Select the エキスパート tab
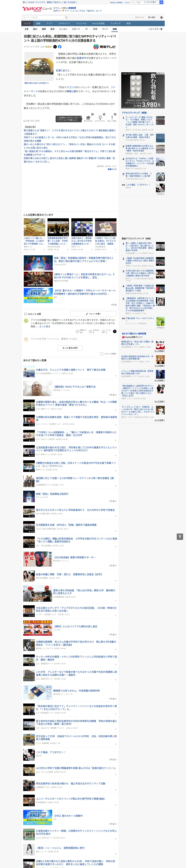This screenshot has height=868, width=186. click(x=64, y=24)
